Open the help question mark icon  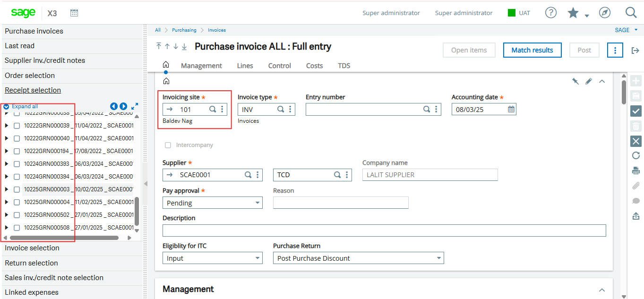pyautogui.click(x=550, y=13)
